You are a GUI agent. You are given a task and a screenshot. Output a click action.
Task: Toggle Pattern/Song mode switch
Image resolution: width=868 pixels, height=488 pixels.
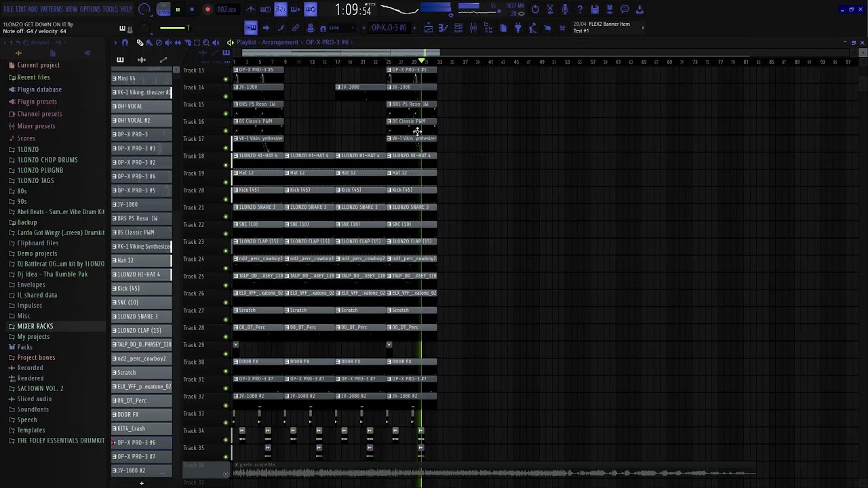(163, 9)
